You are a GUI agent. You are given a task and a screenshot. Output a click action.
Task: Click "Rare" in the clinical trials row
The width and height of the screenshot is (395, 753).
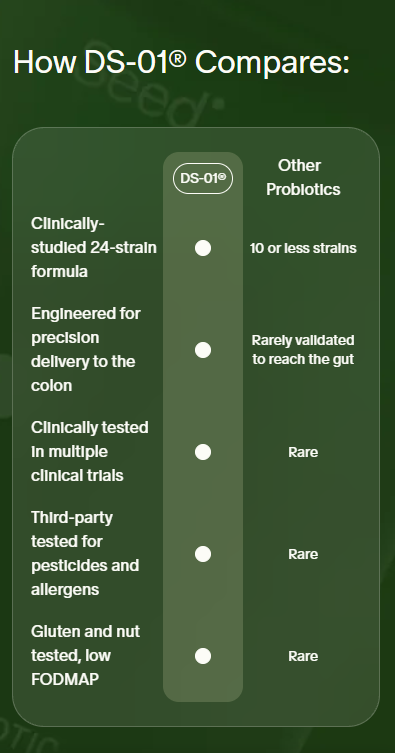point(303,452)
